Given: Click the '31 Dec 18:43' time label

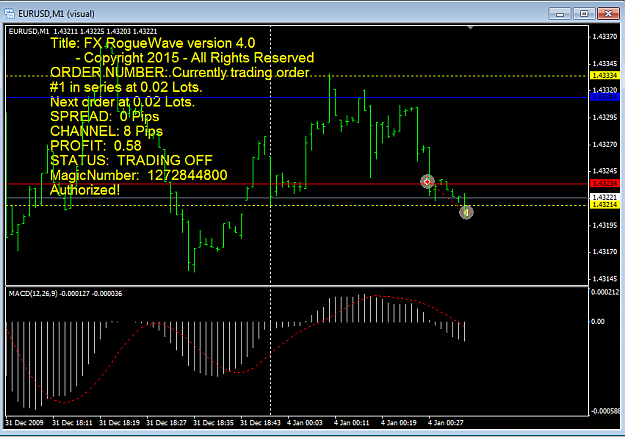Looking at the screenshot, I should tap(260, 423).
